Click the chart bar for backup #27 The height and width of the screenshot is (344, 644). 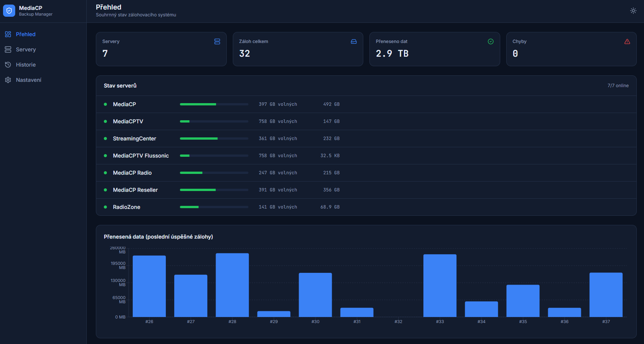191,296
